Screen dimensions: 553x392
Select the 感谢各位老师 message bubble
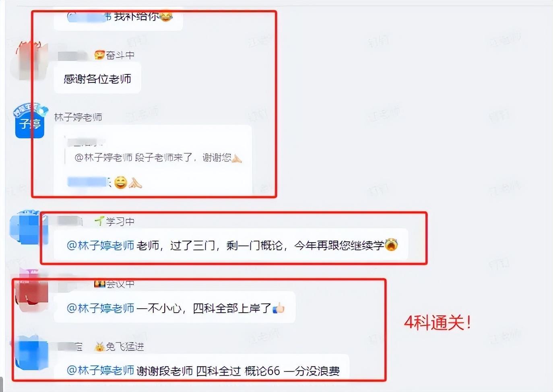coord(97,78)
